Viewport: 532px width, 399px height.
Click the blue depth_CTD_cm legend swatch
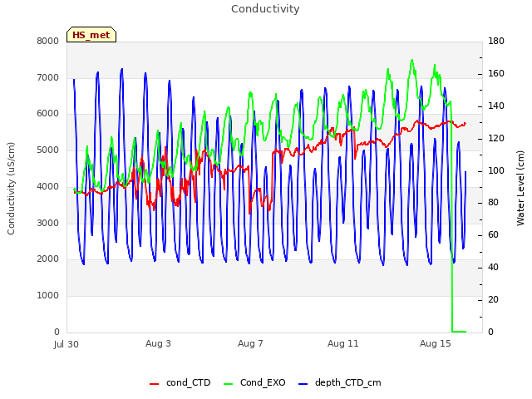(x=303, y=384)
